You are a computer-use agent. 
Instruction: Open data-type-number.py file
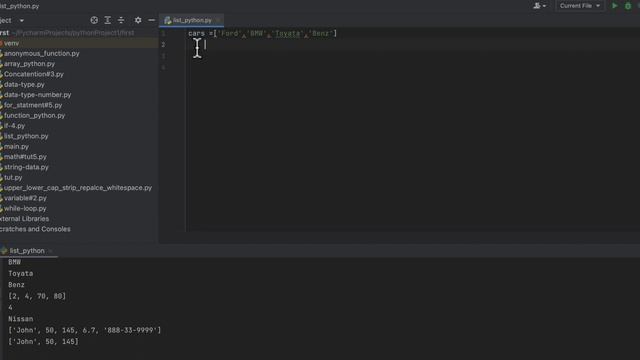coord(38,95)
